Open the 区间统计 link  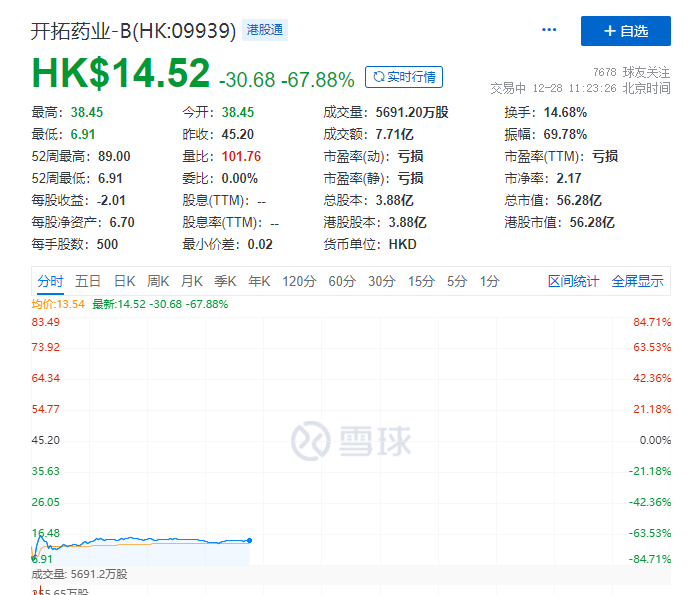click(x=573, y=281)
